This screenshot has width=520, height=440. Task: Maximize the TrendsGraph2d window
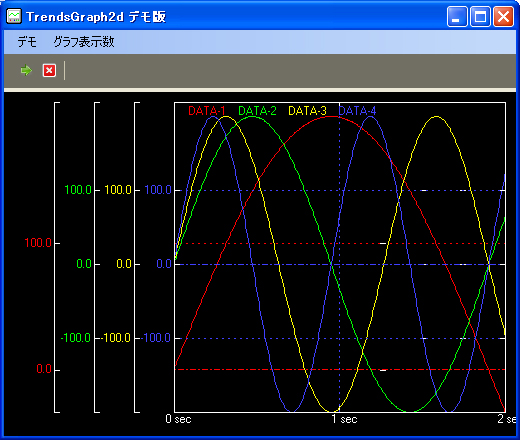tap(480, 16)
